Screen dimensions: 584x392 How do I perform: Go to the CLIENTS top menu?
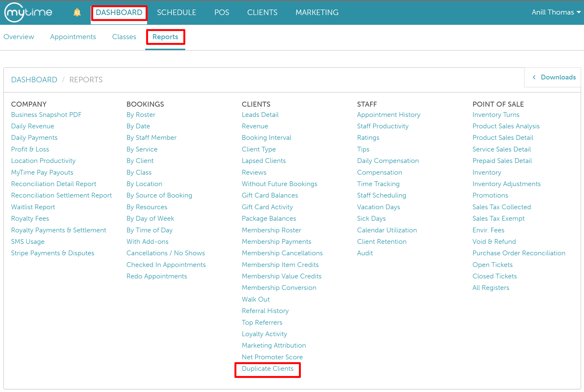262,12
